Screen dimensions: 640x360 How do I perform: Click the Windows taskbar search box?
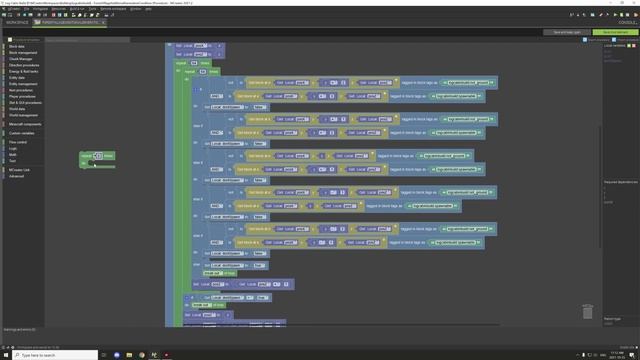click(x=55, y=355)
